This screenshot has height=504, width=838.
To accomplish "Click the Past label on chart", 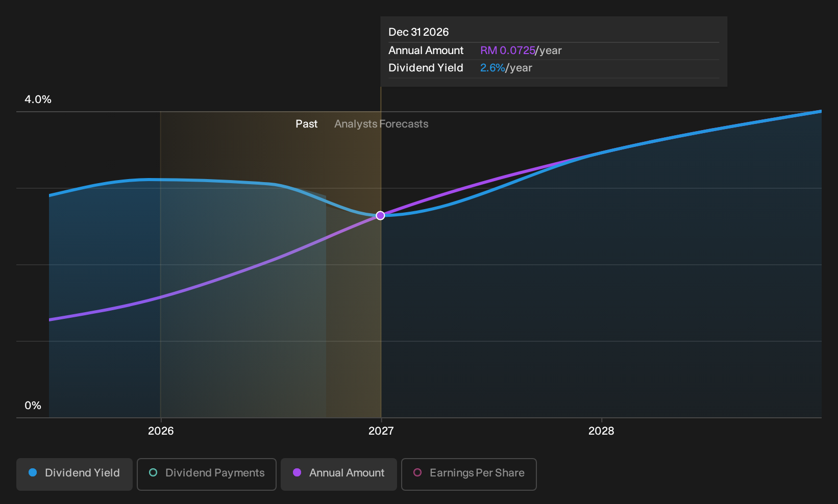I will coord(306,124).
